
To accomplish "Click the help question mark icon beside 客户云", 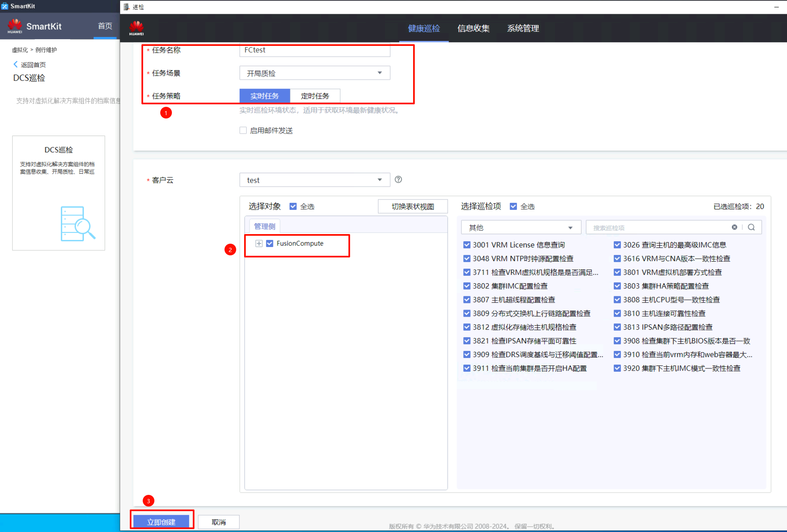I will tap(398, 179).
